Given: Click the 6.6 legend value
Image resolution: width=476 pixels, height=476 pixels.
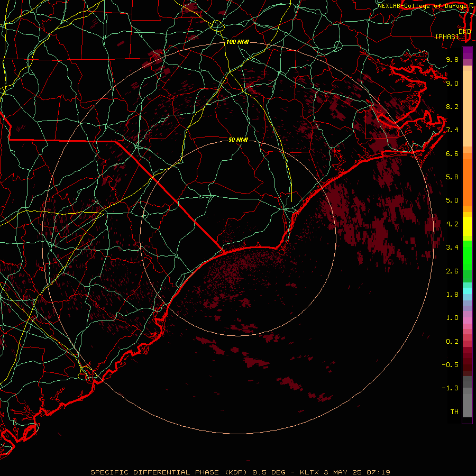Looking at the screenshot, I should pyautogui.click(x=452, y=153).
